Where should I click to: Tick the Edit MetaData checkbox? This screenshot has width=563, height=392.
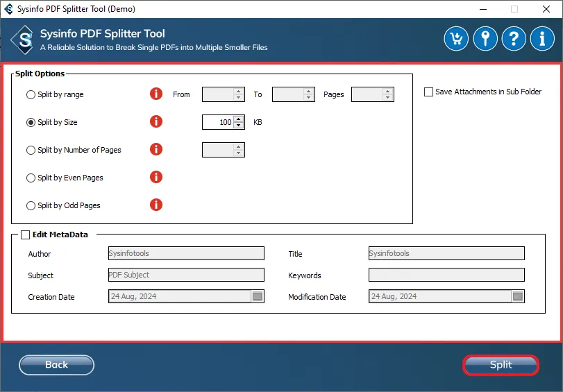[26, 235]
